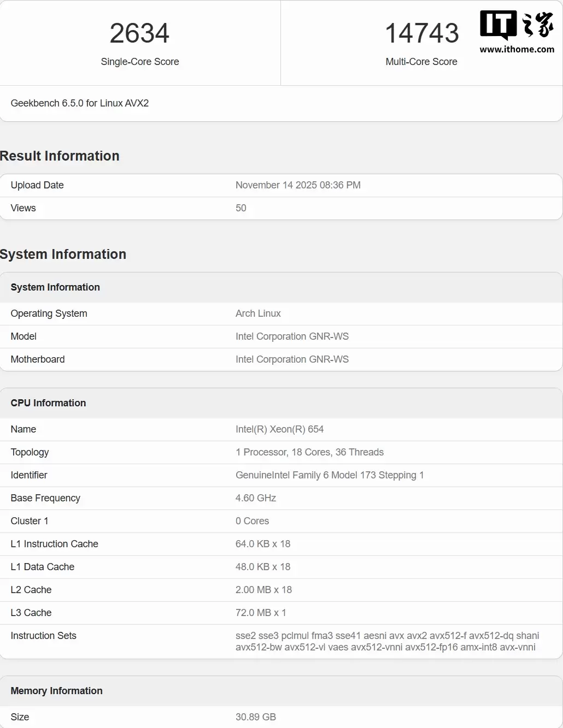
Task: Expand the CPU Information section
Action: point(48,403)
